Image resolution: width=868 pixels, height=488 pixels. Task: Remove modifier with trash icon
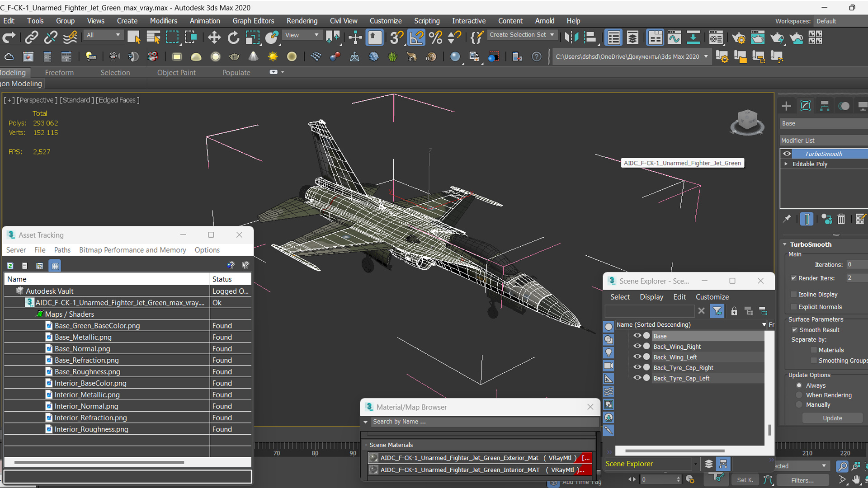point(841,219)
